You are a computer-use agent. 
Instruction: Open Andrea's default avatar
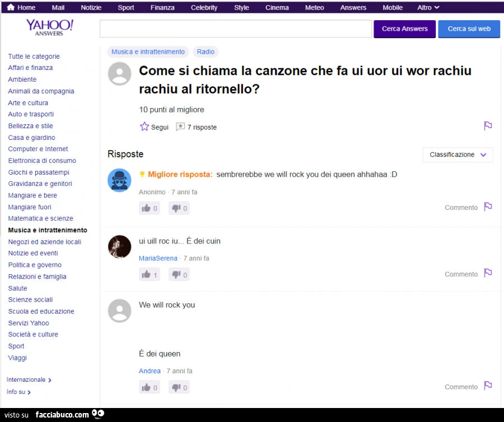(120, 311)
